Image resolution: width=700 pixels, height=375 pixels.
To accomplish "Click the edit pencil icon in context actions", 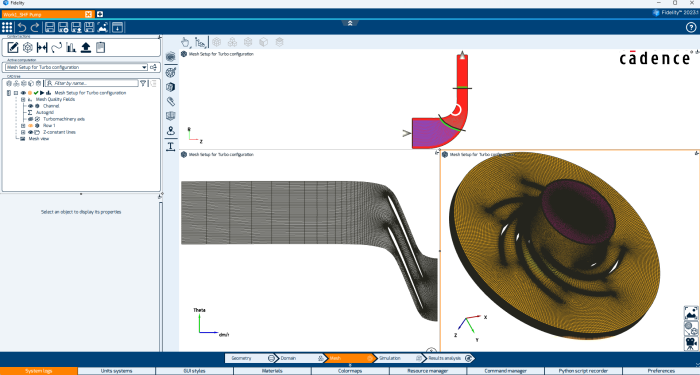I will coord(13,47).
